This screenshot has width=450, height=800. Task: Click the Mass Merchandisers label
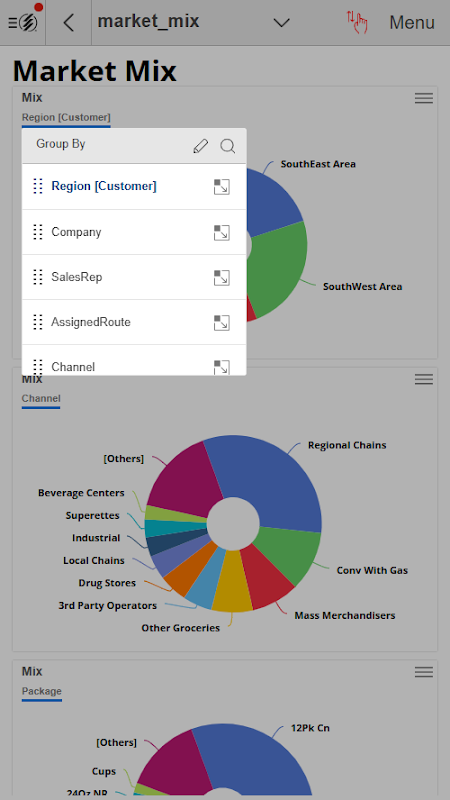345,616
